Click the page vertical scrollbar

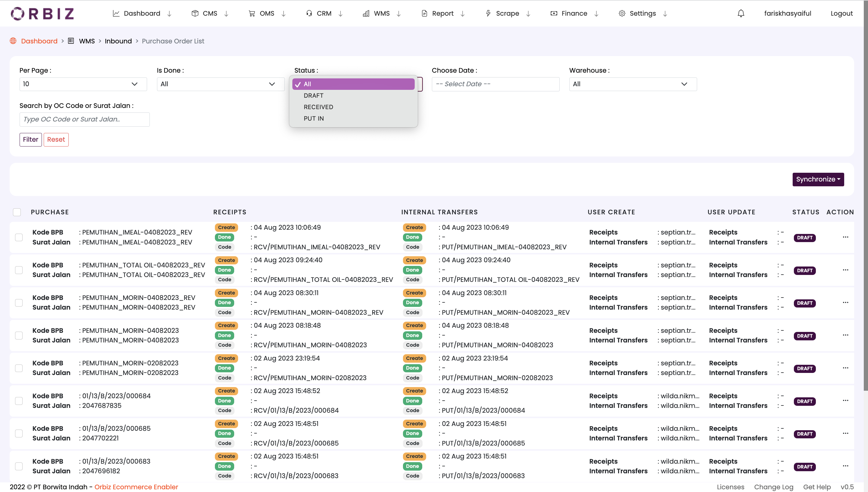tap(866, 196)
